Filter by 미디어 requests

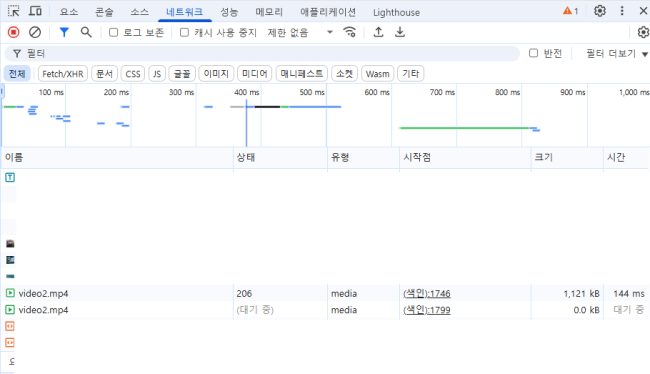tap(255, 74)
